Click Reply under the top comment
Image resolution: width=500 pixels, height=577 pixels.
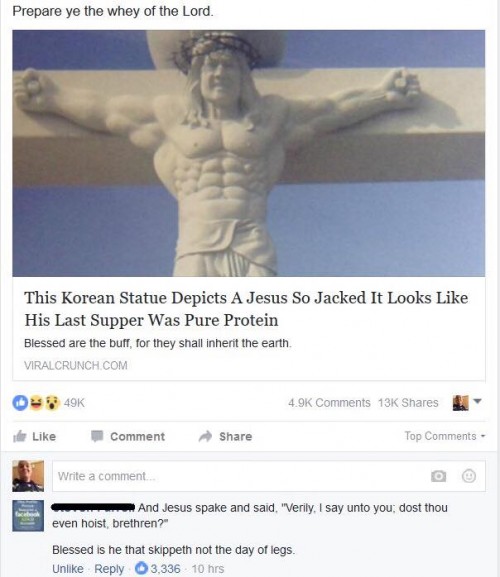[109, 569]
